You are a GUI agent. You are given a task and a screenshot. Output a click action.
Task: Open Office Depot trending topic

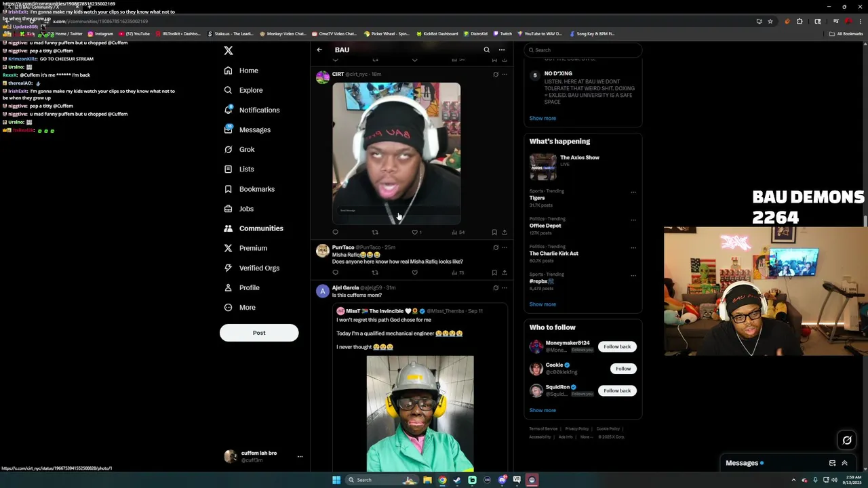coord(545,226)
